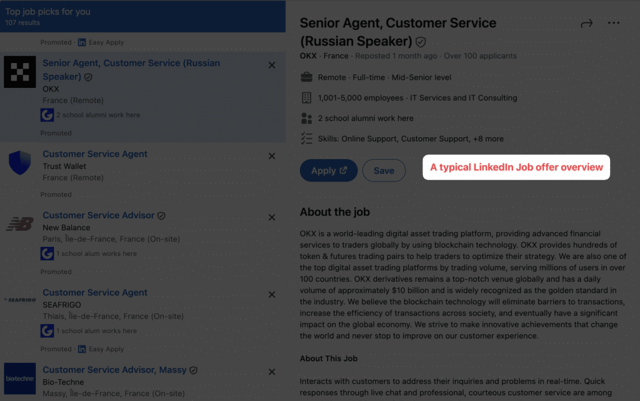Open the three-dot more options menu
Image resolution: width=640 pixels, height=401 pixels.
point(613,23)
